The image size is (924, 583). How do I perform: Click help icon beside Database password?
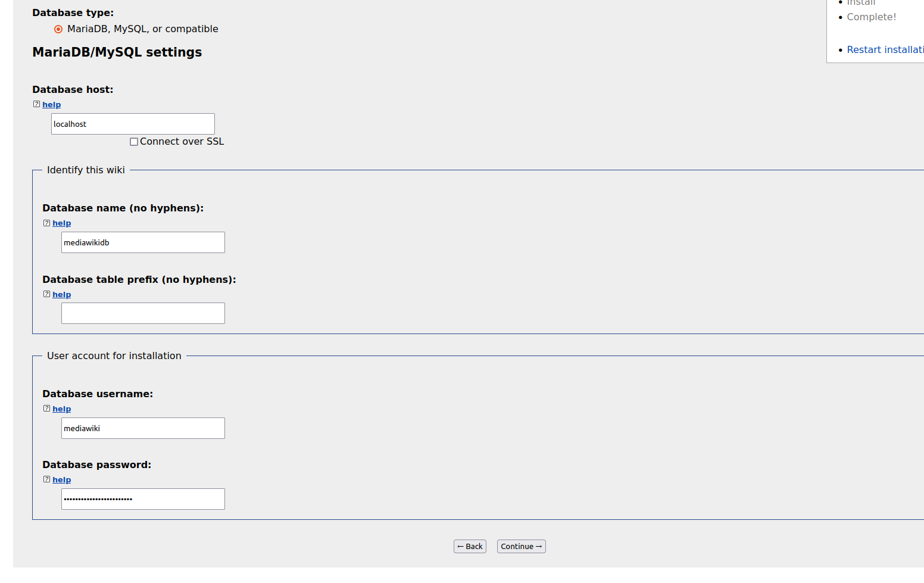[46, 479]
